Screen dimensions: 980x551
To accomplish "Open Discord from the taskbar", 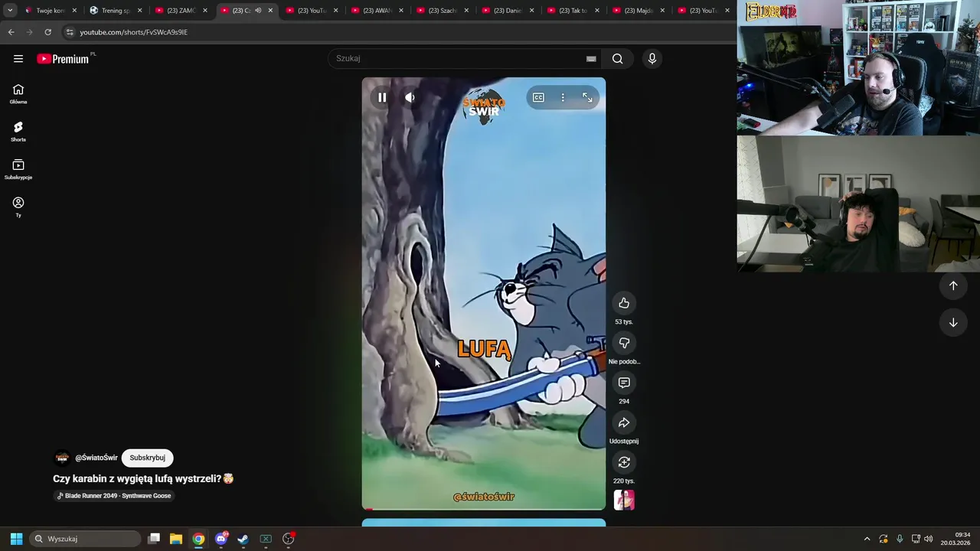I will click(x=220, y=539).
